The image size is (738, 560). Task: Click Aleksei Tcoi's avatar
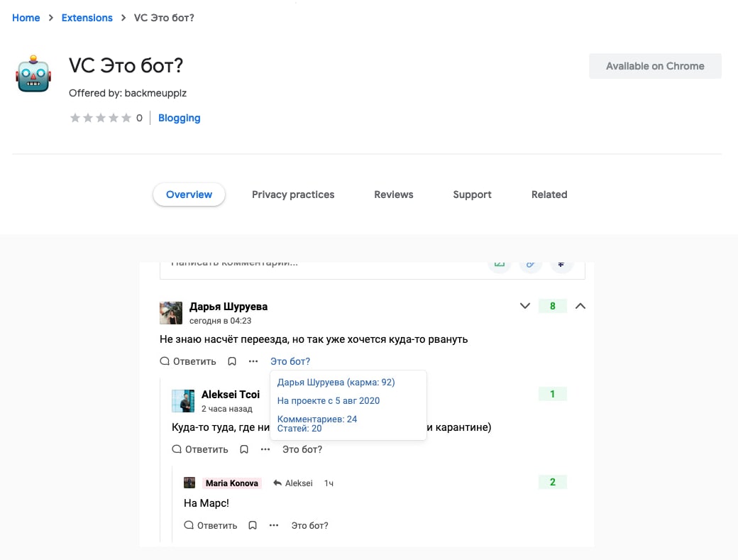click(183, 401)
